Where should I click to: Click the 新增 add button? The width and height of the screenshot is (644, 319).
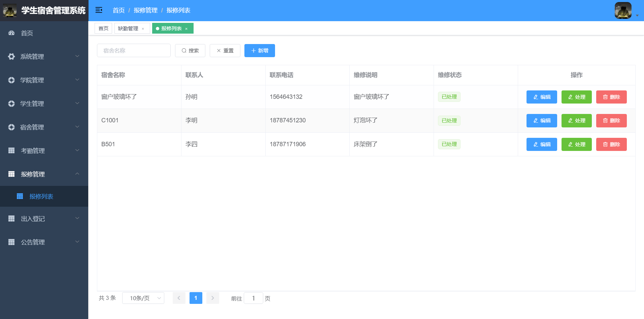click(260, 50)
